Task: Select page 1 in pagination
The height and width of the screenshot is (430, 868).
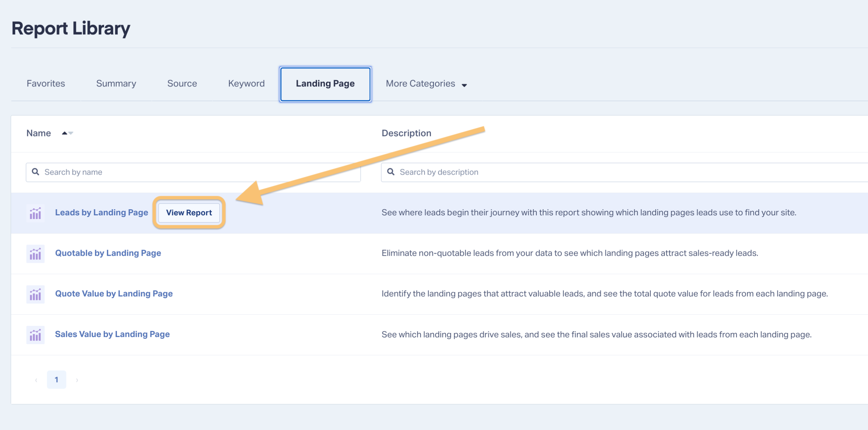Action: (57, 379)
